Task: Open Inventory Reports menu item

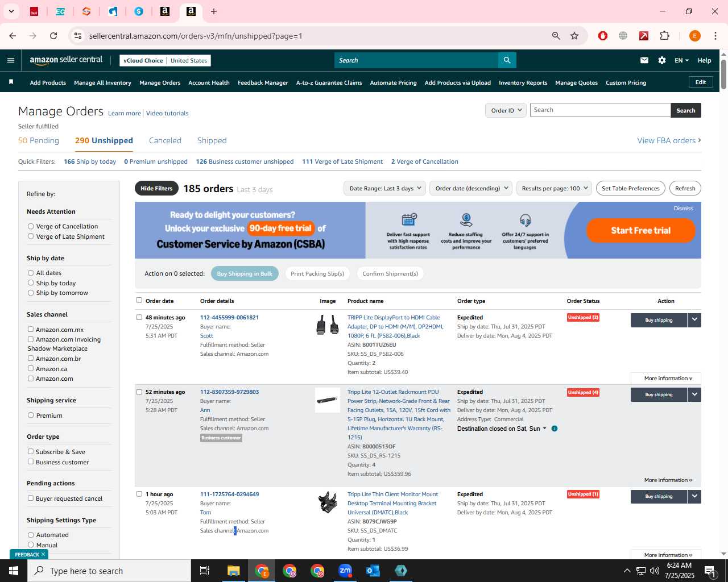Action: pyautogui.click(x=523, y=82)
